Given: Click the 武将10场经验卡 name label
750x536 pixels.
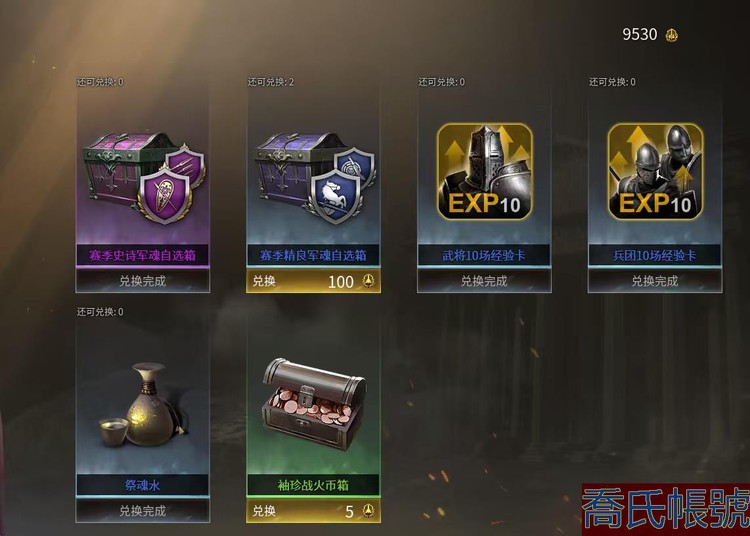Looking at the screenshot, I should [484, 255].
